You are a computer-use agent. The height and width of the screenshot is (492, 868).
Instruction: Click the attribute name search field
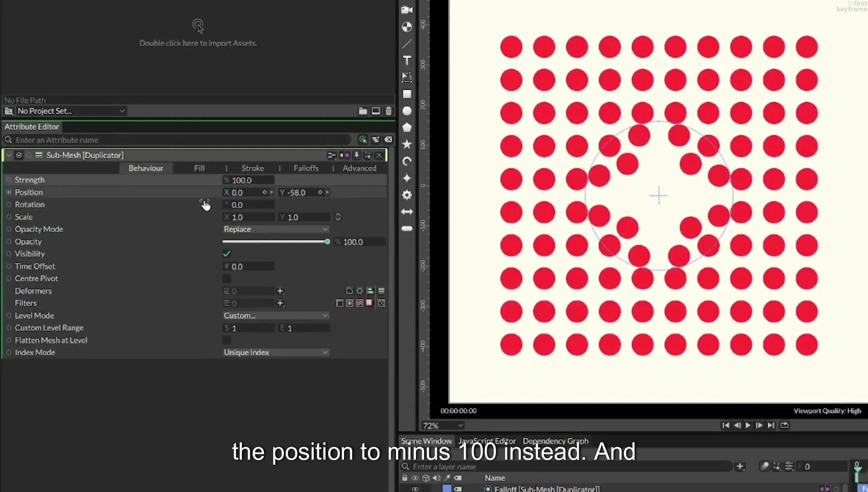(x=181, y=140)
